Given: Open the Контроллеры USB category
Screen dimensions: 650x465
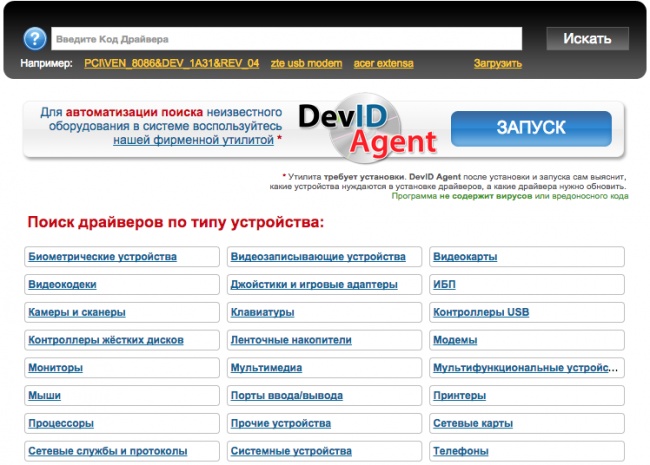Looking at the screenshot, I should pos(481,313).
